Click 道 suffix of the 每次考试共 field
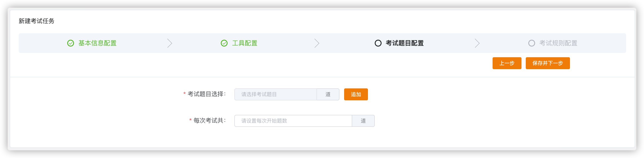 (x=363, y=121)
